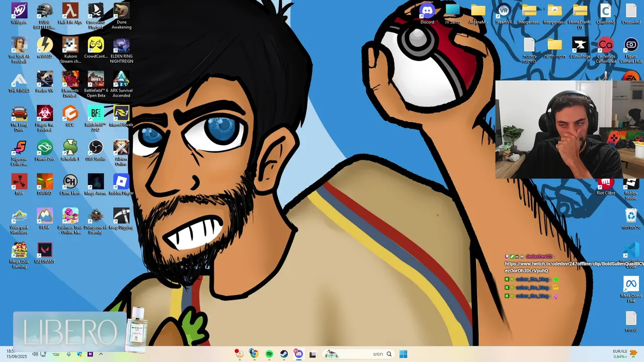The image size is (644, 362).
Task: Select the reWASD desktop icon
Action: pyautogui.click(x=45, y=48)
